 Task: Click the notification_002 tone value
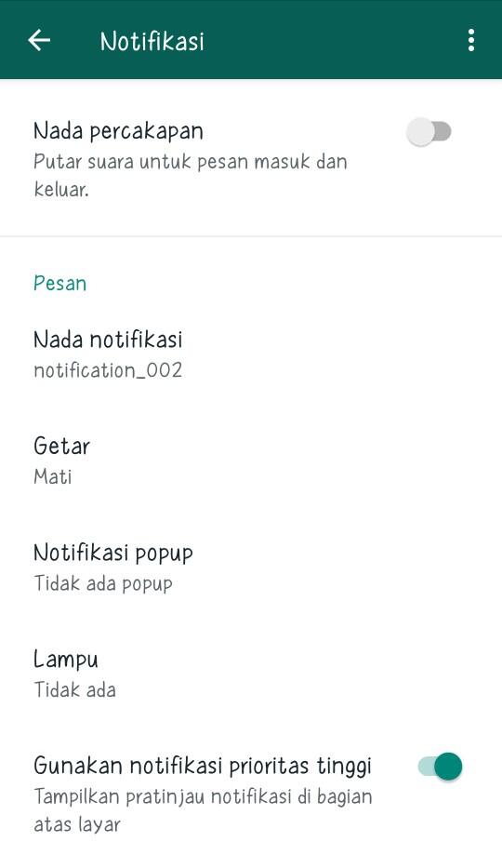(108, 369)
